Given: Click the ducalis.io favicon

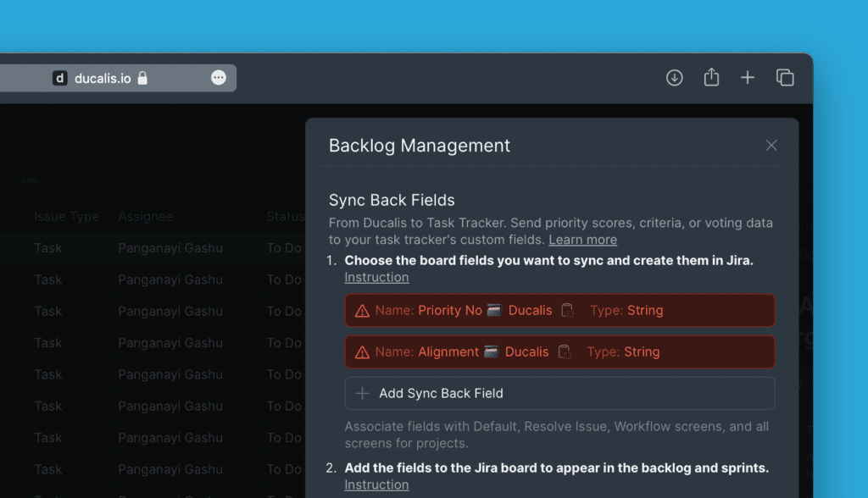Looking at the screenshot, I should (60, 78).
